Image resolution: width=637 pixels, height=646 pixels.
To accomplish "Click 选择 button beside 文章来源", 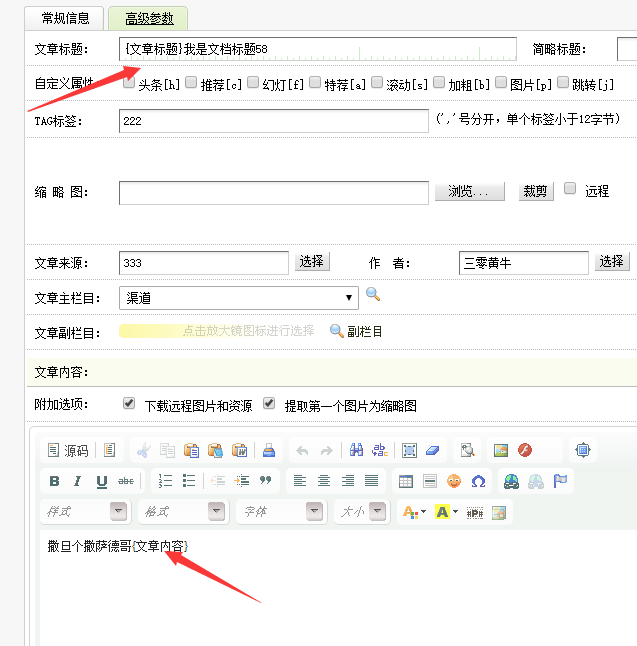I will [x=312, y=262].
